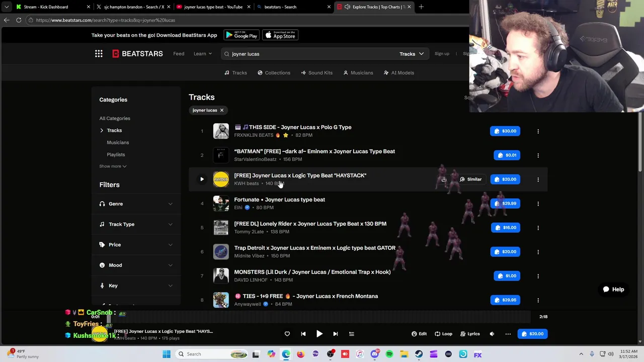Open Edit in the player bar

point(419,334)
